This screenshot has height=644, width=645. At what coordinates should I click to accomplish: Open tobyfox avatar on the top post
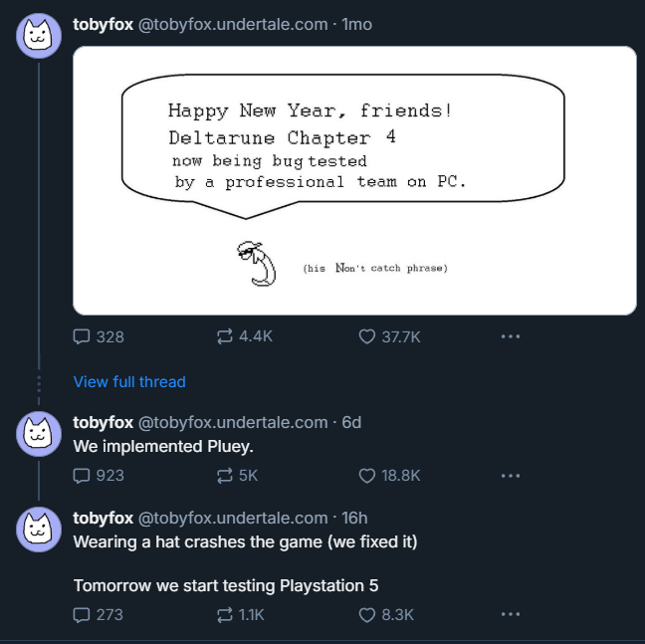38,36
